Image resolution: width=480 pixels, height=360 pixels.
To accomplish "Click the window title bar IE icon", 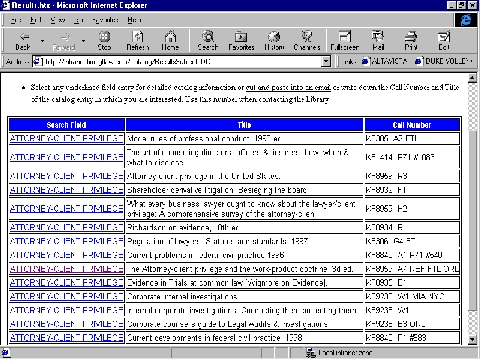I will (x=5, y=5).
